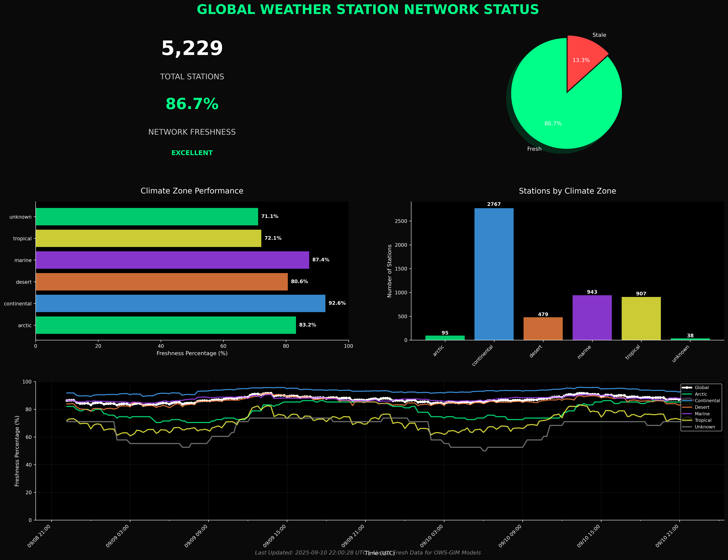The image size is (728, 560).
Task: Click the Arctic entry in the legend
Action: coord(695,394)
